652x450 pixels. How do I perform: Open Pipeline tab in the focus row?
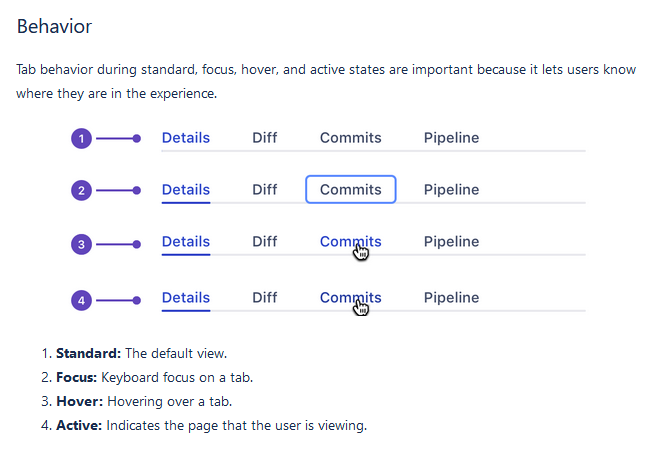click(x=451, y=189)
